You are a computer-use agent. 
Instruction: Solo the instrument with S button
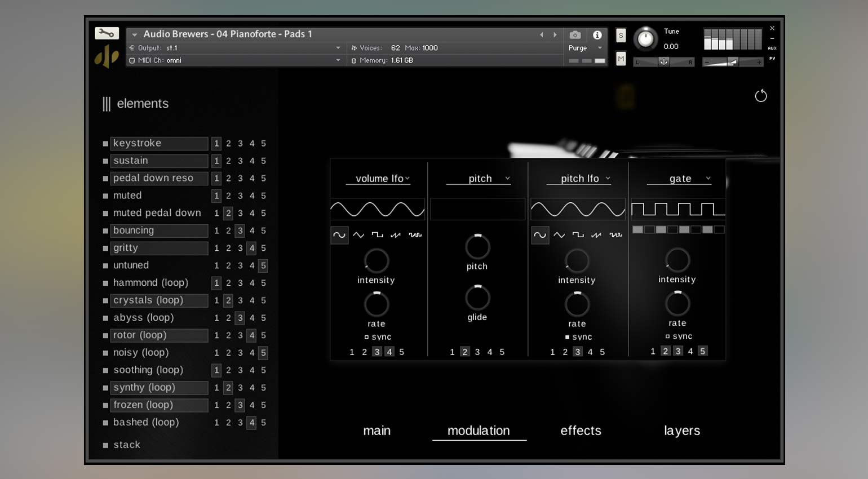[621, 36]
